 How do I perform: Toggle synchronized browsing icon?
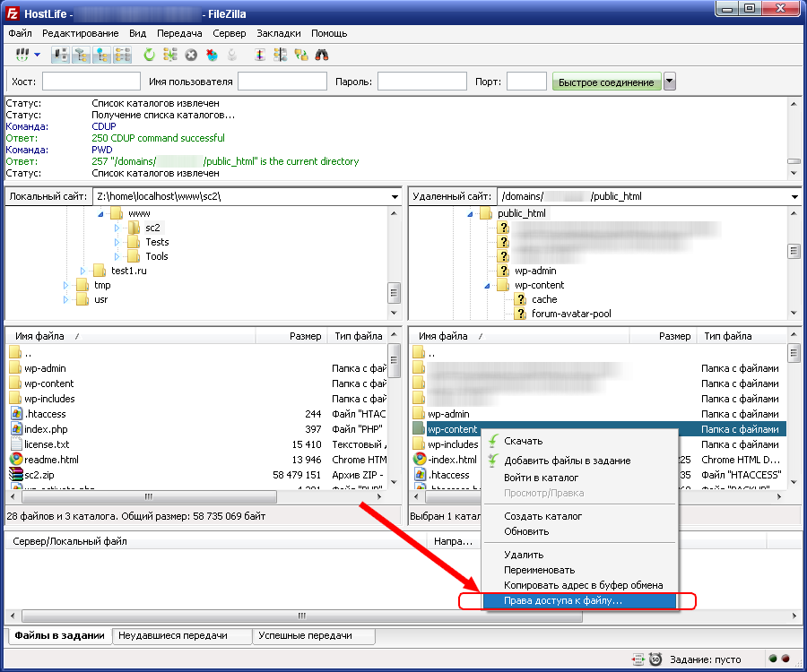301,55
